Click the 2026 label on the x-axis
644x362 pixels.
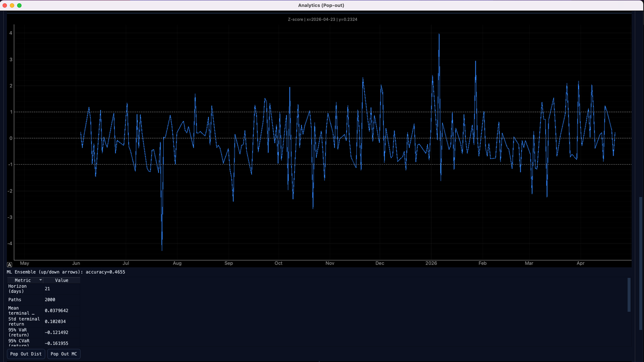click(x=431, y=263)
